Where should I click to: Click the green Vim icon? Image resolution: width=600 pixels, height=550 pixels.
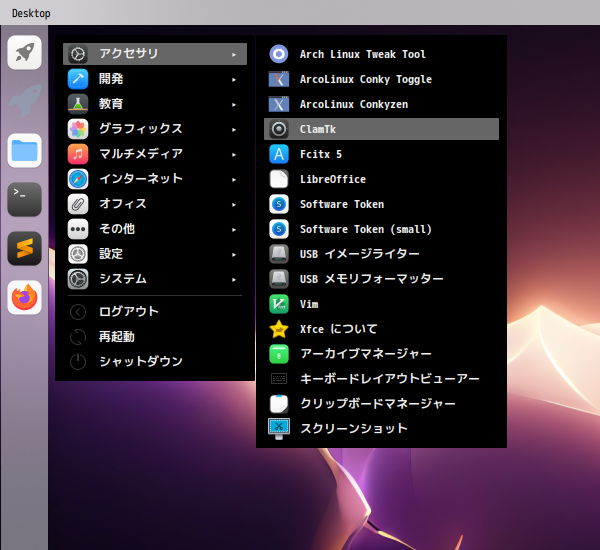pyautogui.click(x=279, y=304)
